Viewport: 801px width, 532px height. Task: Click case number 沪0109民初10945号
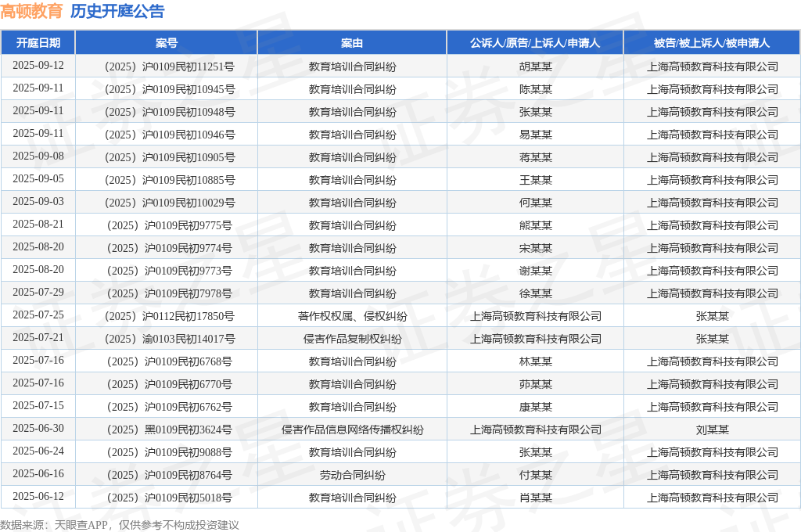point(189,89)
